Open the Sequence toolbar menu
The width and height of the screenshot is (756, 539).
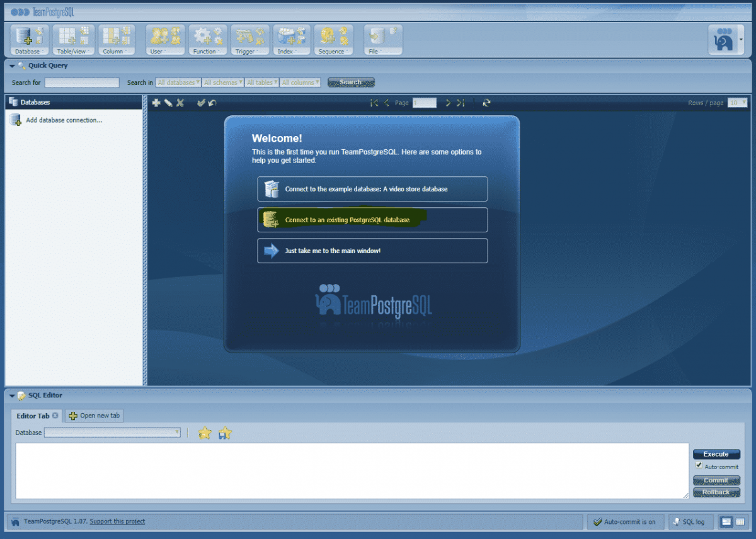pyautogui.click(x=333, y=40)
